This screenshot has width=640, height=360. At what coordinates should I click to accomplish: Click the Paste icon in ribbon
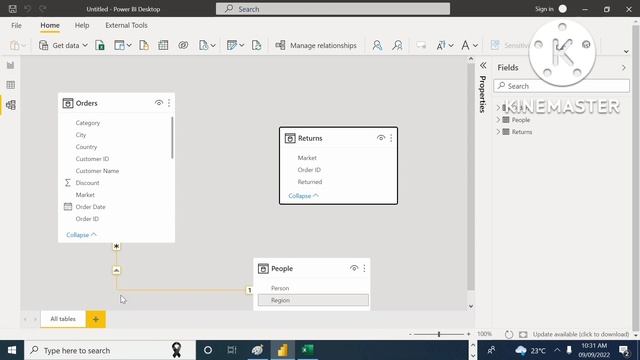(15, 45)
